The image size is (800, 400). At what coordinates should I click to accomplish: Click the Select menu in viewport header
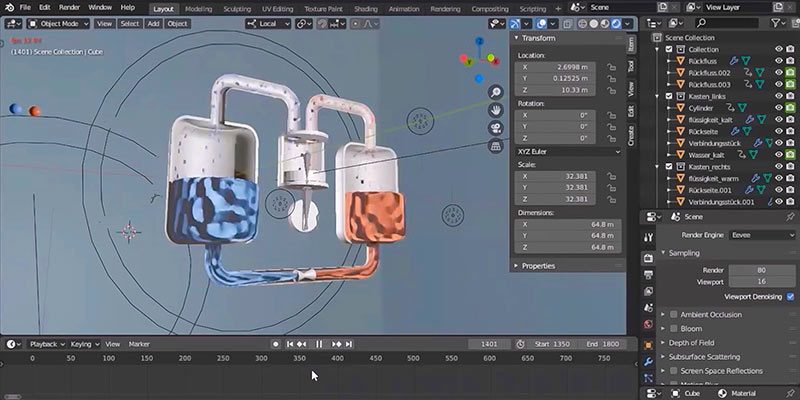pos(130,23)
